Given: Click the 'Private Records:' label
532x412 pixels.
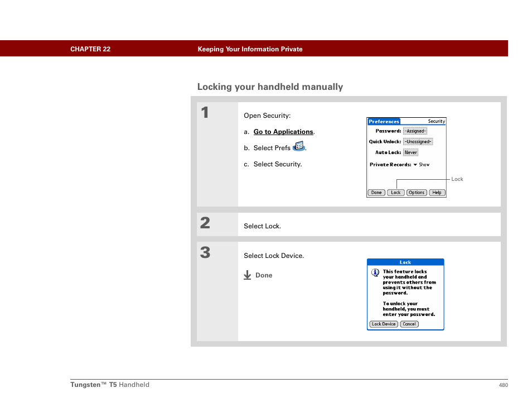Looking at the screenshot, I should [390, 165].
